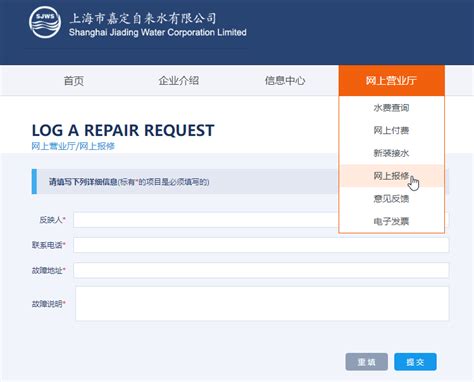The width and height of the screenshot is (474, 382).
Task: Open the 企业介绍 navigation tab
Action: (179, 81)
